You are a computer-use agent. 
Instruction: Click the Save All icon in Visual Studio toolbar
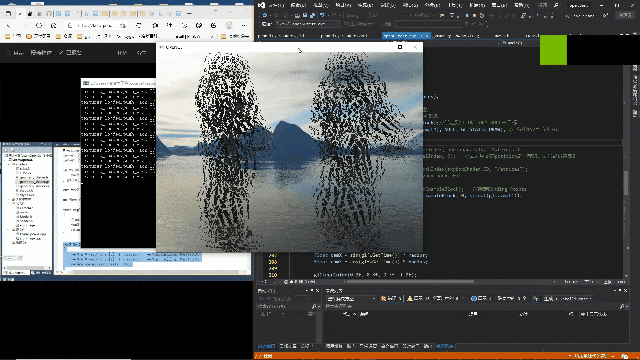coord(312,16)
